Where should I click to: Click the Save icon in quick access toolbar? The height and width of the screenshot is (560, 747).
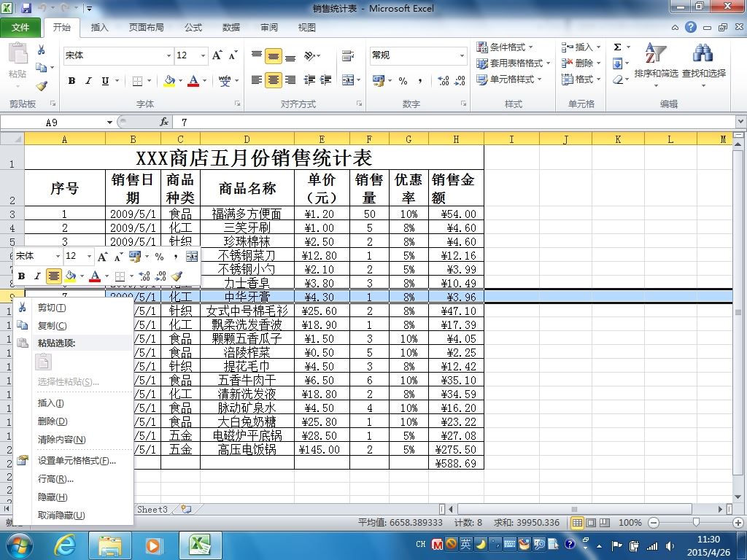pyautogui.click(x=26, y=8)
